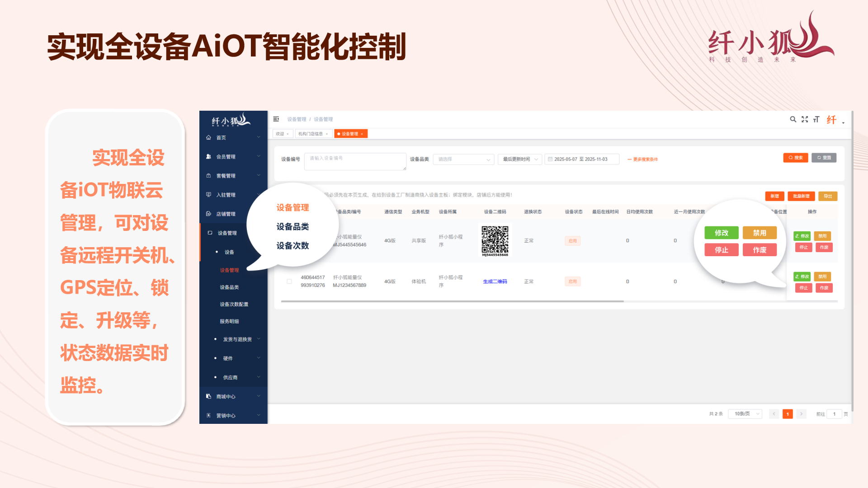Open the 设备品类 select dropdown
Image resolution: width=868 pixels, height=488 pixels.
463,159
